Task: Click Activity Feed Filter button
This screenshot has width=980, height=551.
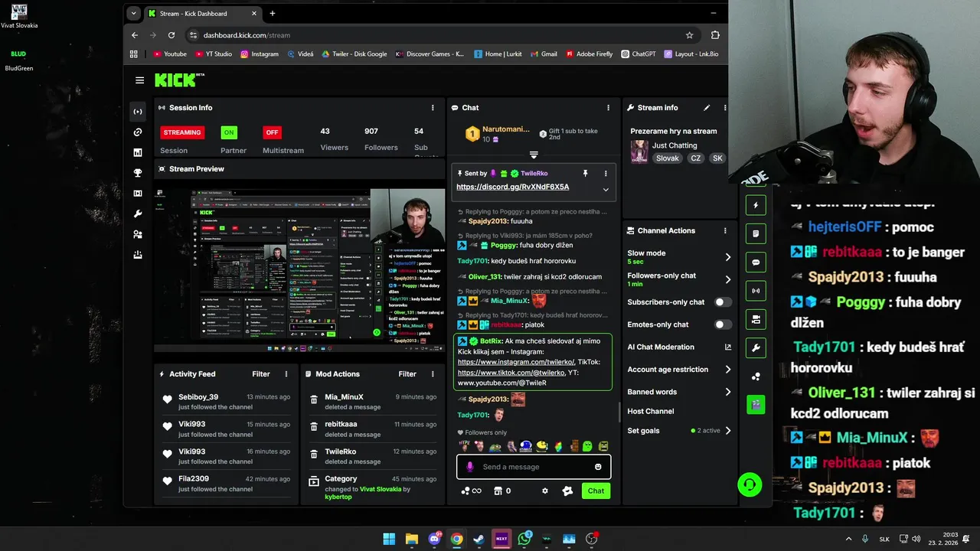Action: pyautogui.click(x=261, y=374)
